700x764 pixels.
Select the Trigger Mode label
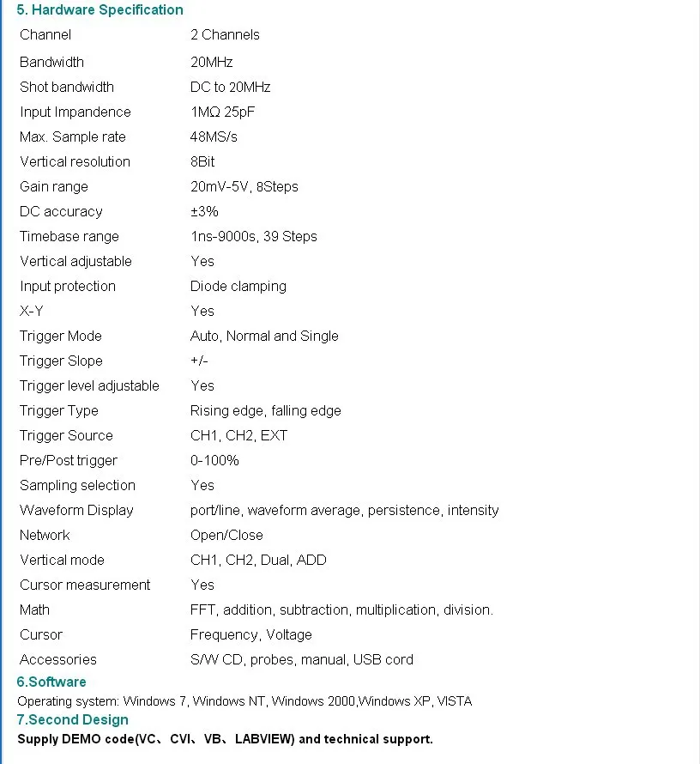[x=61, y=337]
